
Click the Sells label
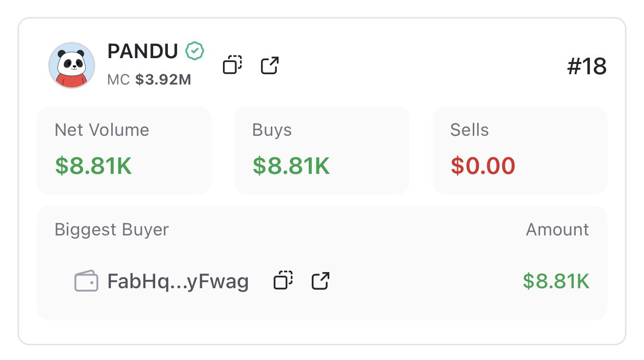[469, 130]
